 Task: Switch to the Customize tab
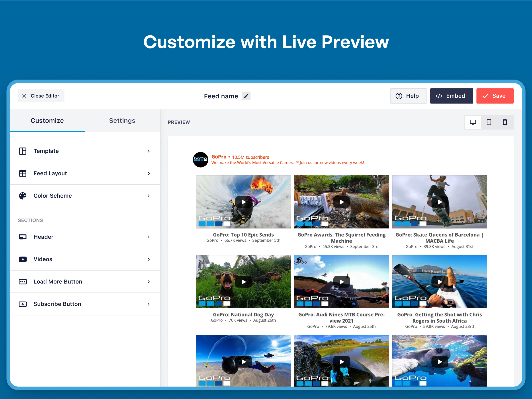[x=47, y=121]
